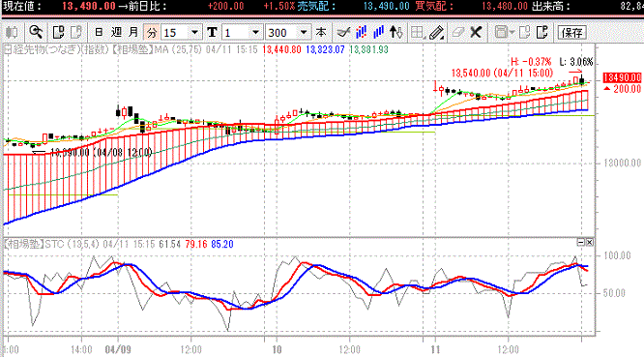Click the 保存 save button
644x357 pixels.
[571, 33]
